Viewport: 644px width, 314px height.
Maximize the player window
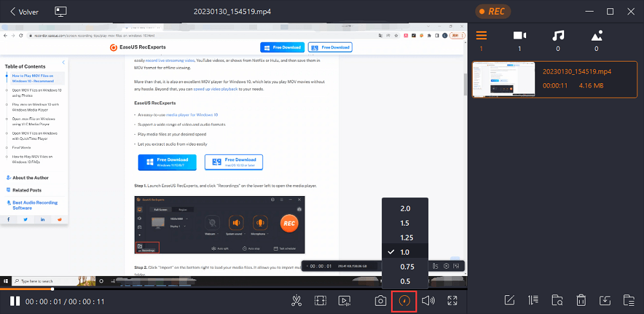click(611, 12)
